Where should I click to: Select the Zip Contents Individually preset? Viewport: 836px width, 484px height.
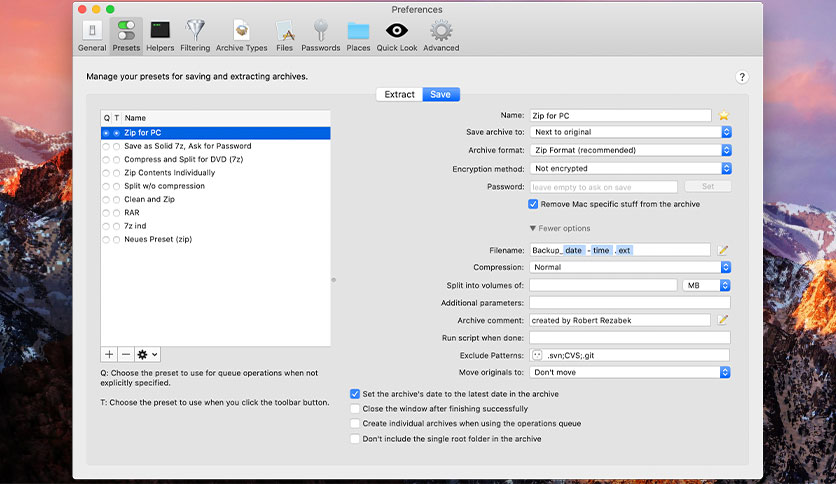point(215,173)
